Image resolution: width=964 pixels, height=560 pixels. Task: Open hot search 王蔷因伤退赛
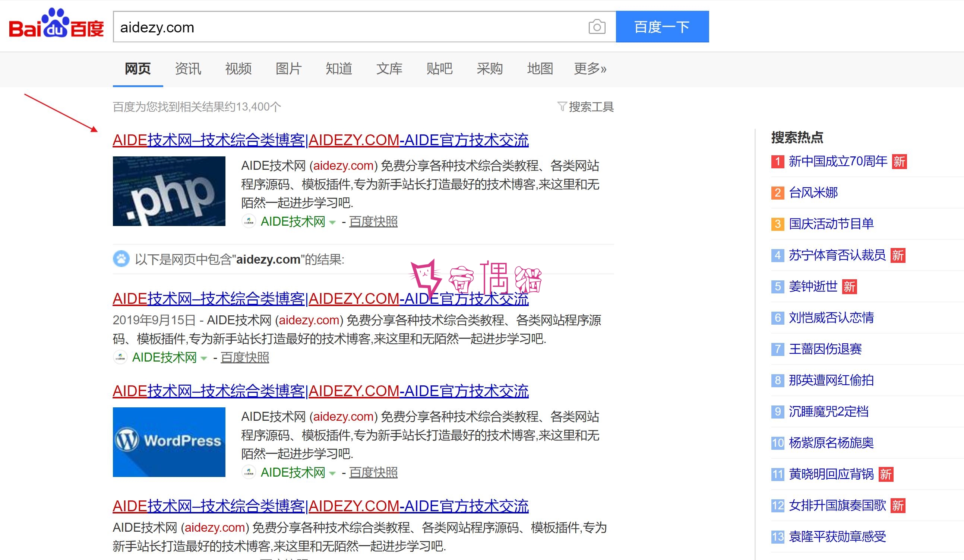coord(825,349)
